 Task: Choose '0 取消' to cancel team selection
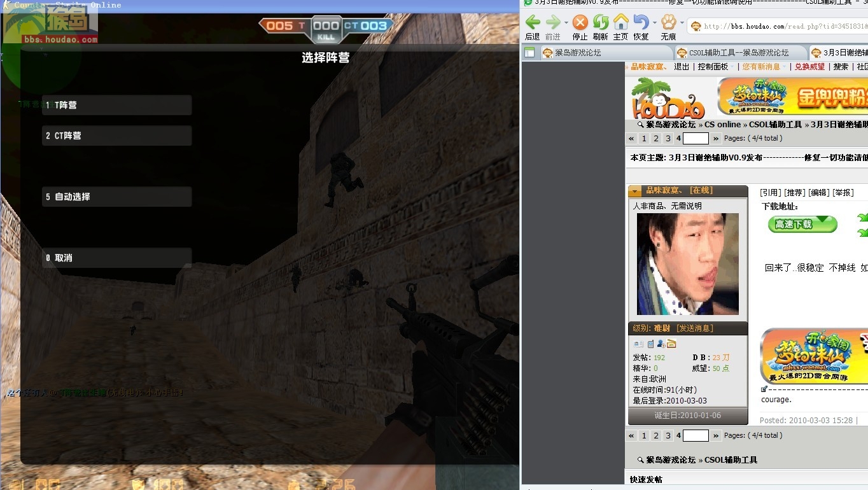pos(117,258)
